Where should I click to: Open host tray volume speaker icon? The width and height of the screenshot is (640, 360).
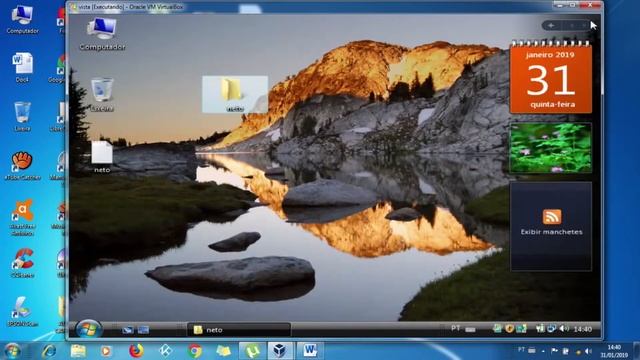[588, 351]
